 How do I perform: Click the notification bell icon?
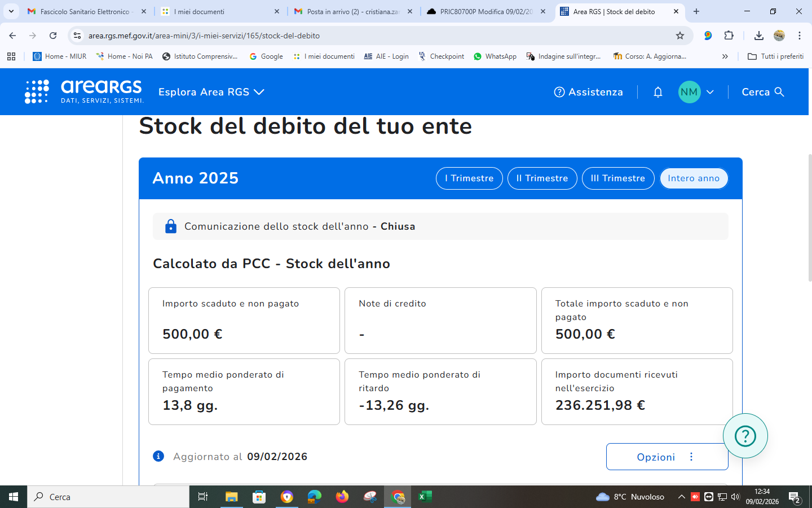(657, 92)
